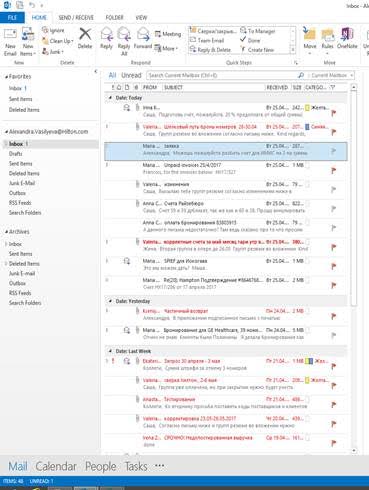Click the Send/Receive quick access icon
369x490 pixels.
pos(20,5)
